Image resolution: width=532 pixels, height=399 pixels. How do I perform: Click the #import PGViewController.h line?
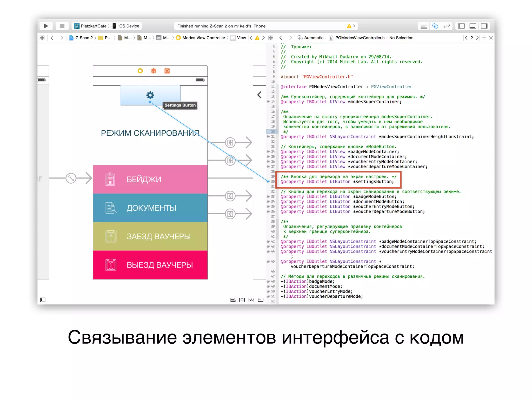(x=317, y=77)
